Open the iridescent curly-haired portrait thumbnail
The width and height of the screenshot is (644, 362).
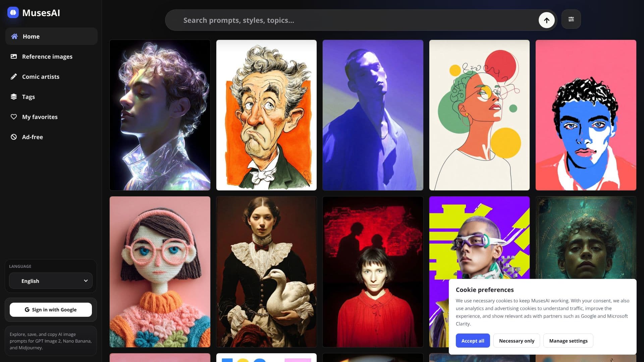[x=160, y=115]
